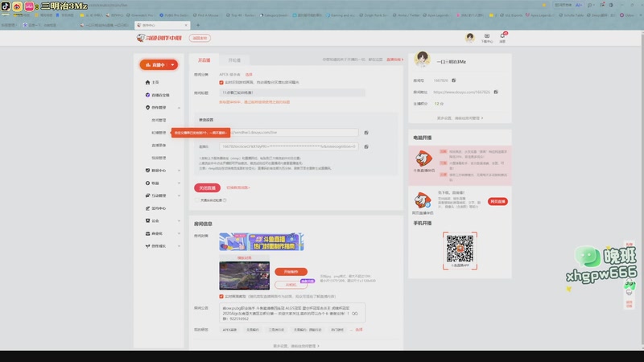Click the return to main site header button
644x362 pixels.
200,38
